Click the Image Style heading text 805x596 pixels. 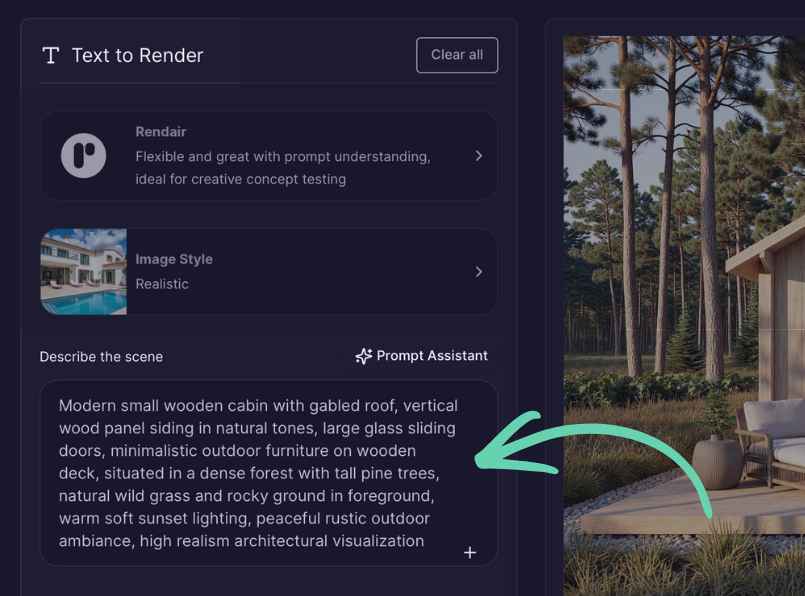click(174, 259)
